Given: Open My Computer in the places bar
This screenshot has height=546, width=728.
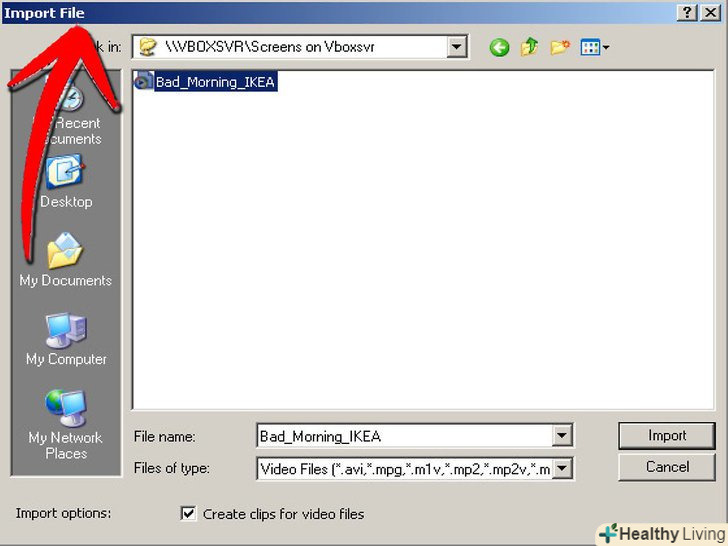Looking at the screenshot, I should pos(66,339).
